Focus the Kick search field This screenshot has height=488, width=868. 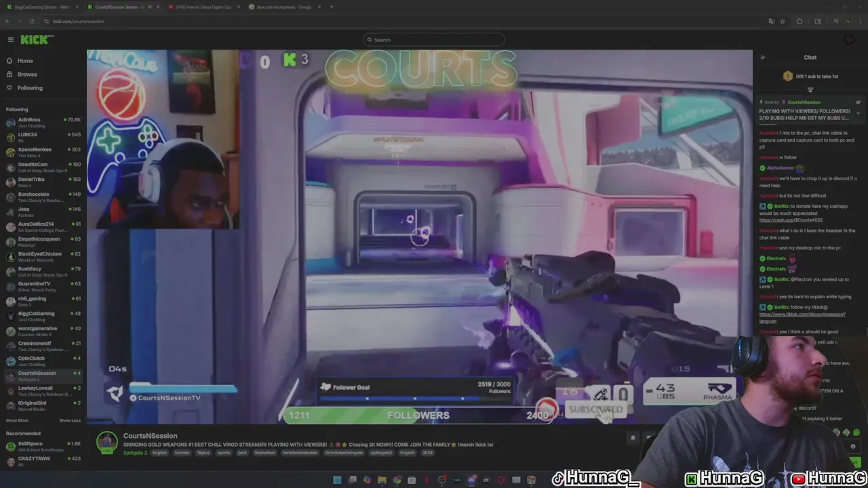tap(434, 40)
